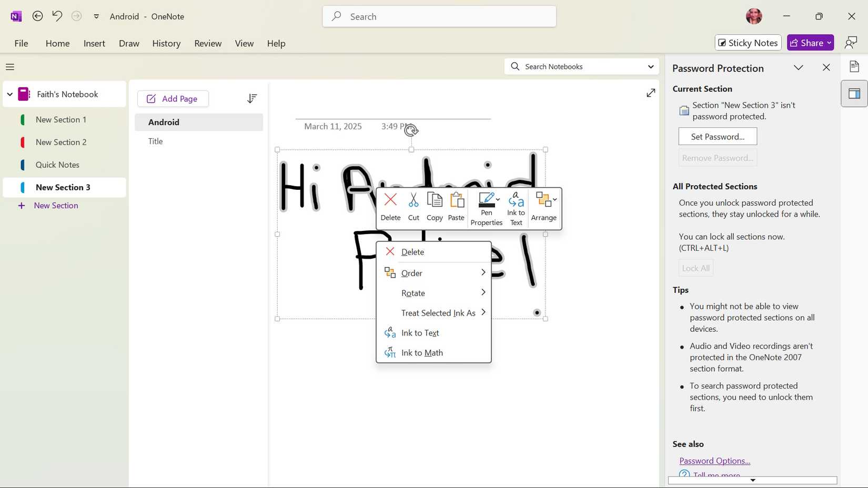
Task: Open the Password Options link
Action: [x=714, y=461]
